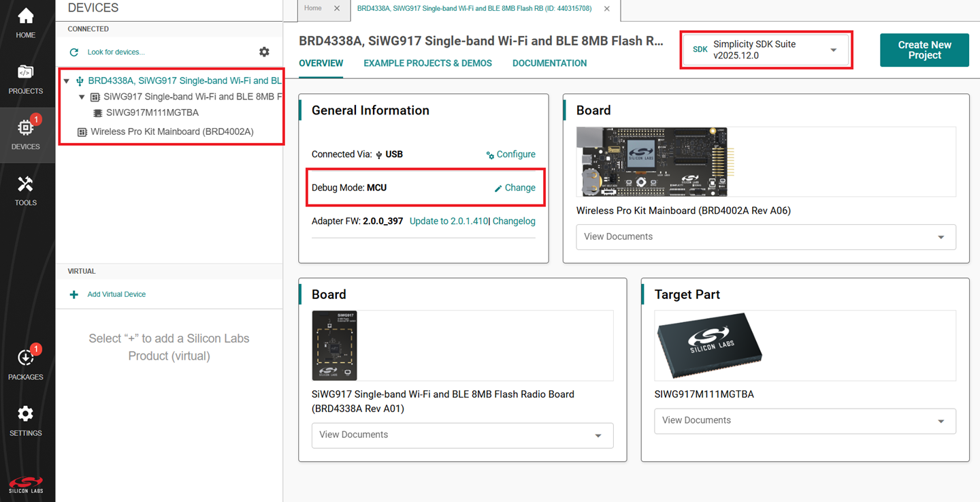
Task: Expand View Documents for the Wireless Pro Kit Mainboard
Action: [x=766, y=237]
